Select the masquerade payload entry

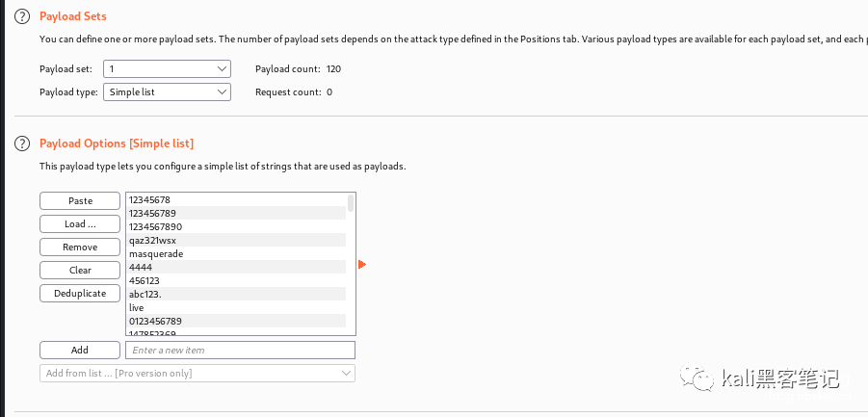pos(236,254)
